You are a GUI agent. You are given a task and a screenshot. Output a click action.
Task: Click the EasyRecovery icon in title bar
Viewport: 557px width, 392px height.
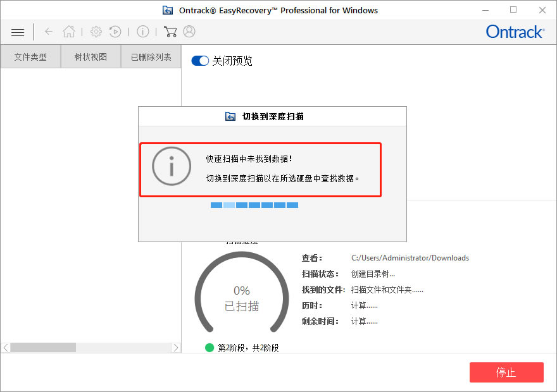167,9
